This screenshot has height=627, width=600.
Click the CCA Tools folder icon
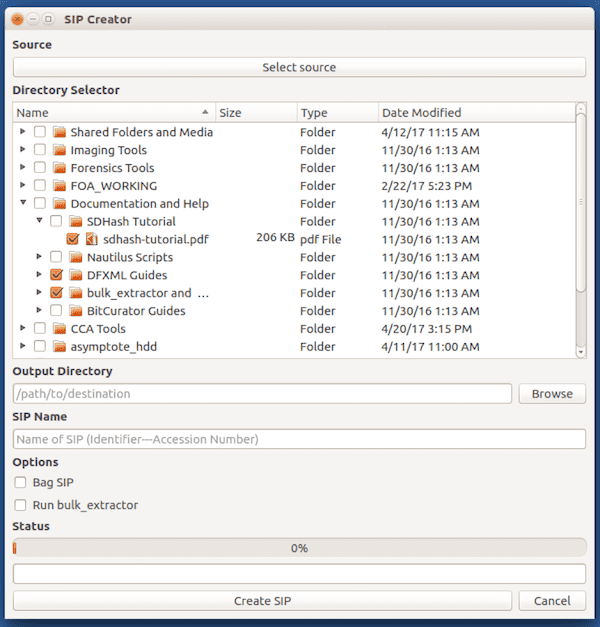[x=60, y=329]
